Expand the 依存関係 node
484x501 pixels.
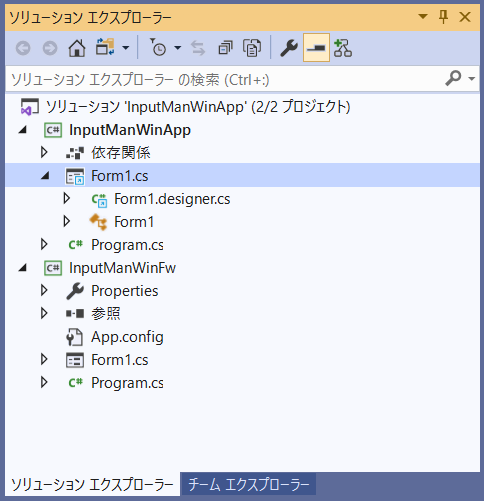pyautogui.click(x=44, y=152)
